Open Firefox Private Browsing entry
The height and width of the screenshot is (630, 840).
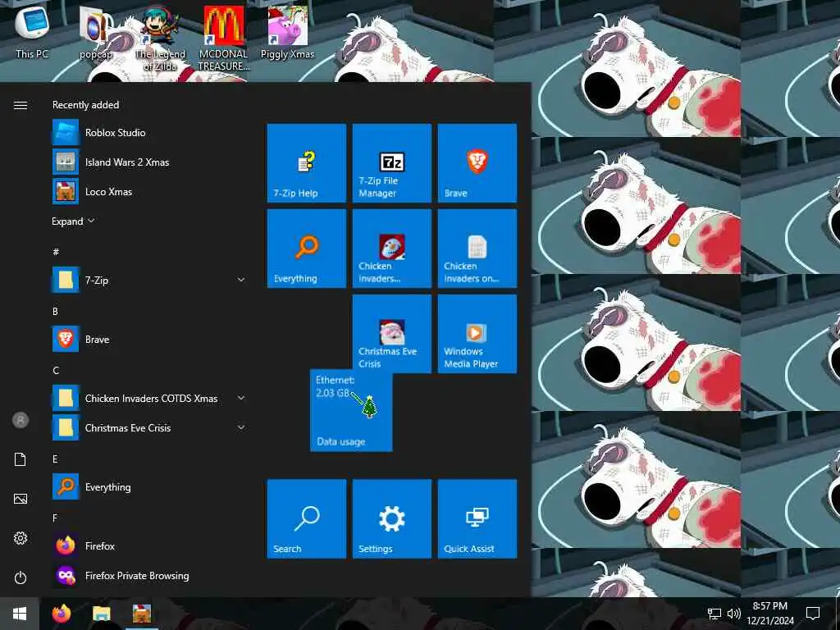(x=150, y=575)
